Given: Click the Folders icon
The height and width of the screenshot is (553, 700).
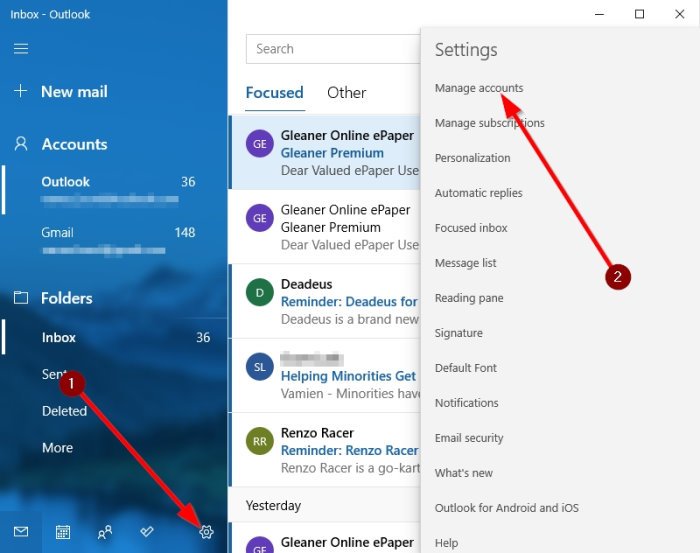Looking at the screenshot, I should coord(21,298).
